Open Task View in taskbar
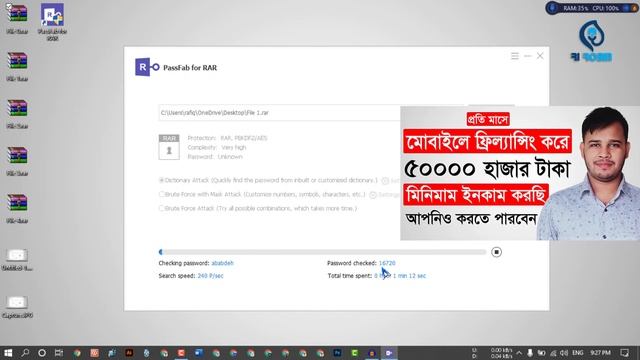Image resolution: width=640 pixels, height=360 pixels. click(59, 353)
